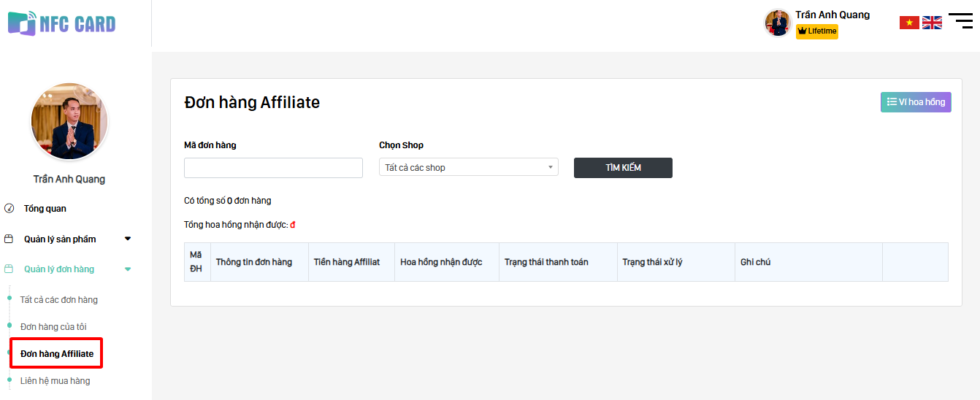
Task: Click the Tổng quan dashboard icon
Action: point(9,209)
